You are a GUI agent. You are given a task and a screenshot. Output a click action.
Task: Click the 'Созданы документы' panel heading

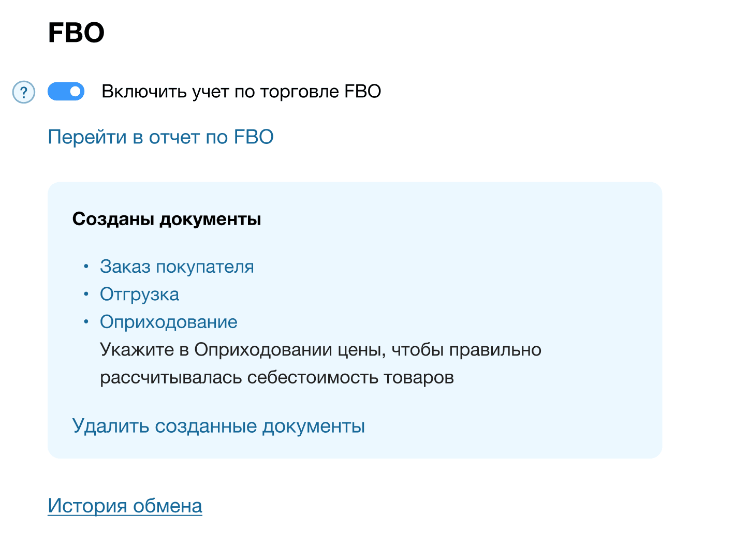point(167,218)
